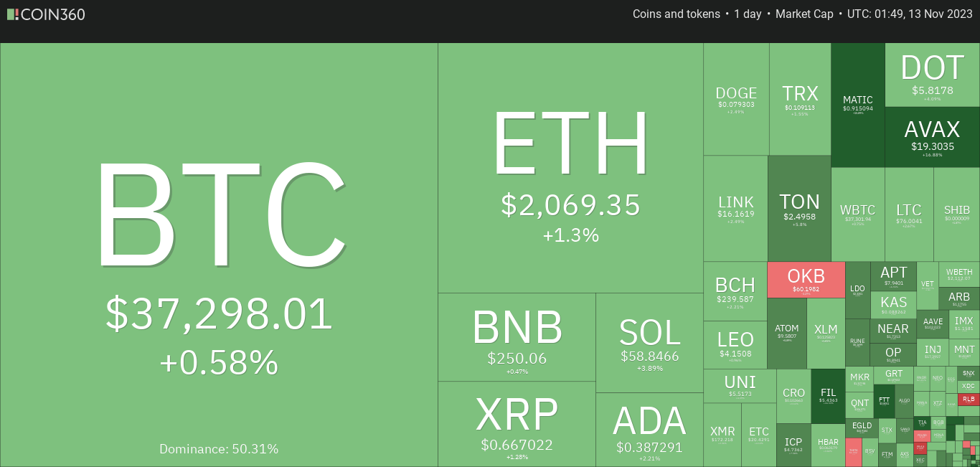Image resolution: width=980 pixels, height=467 pixels.
Task: Open the AVAX tile
Action: (933, 137)
